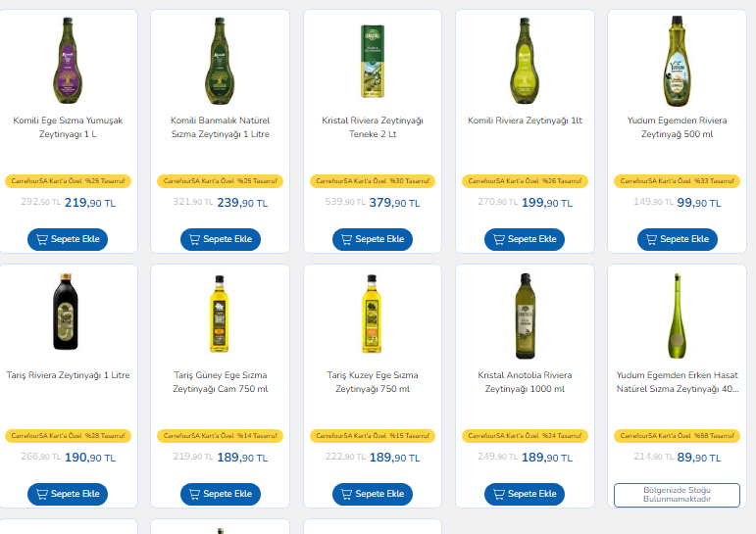Click cart icon for Tariş Kuzey Ege Sızma
756x534 pixels.
click(347, 494)
